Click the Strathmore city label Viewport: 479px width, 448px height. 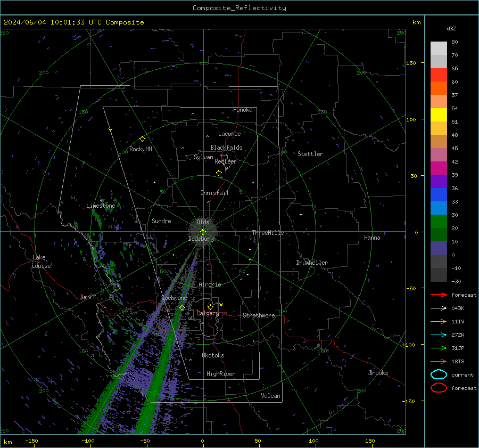tap(259, 315)
